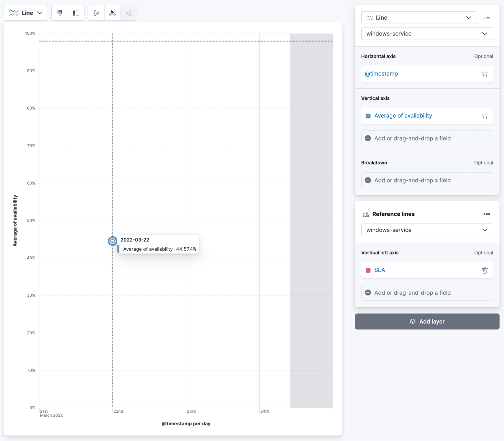Image resolution: width=504 pixels, height=441 pixels.
Task: Delete the SLA reference line field
Action: point(485,270)
